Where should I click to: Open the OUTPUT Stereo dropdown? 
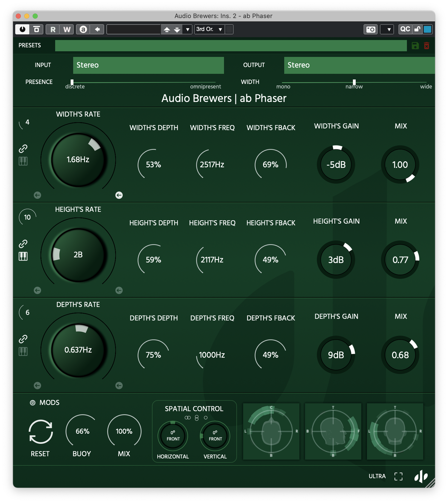click(x=359, y=65)
